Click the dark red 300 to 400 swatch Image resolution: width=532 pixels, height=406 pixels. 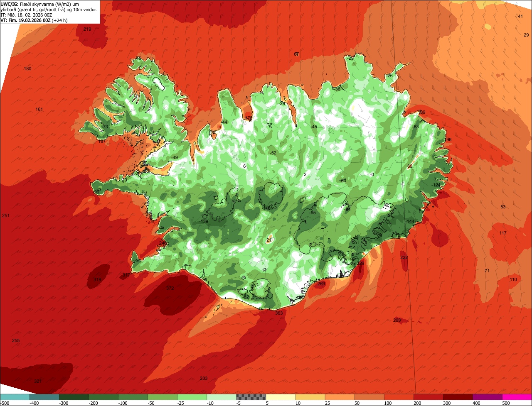click(458, 397)
